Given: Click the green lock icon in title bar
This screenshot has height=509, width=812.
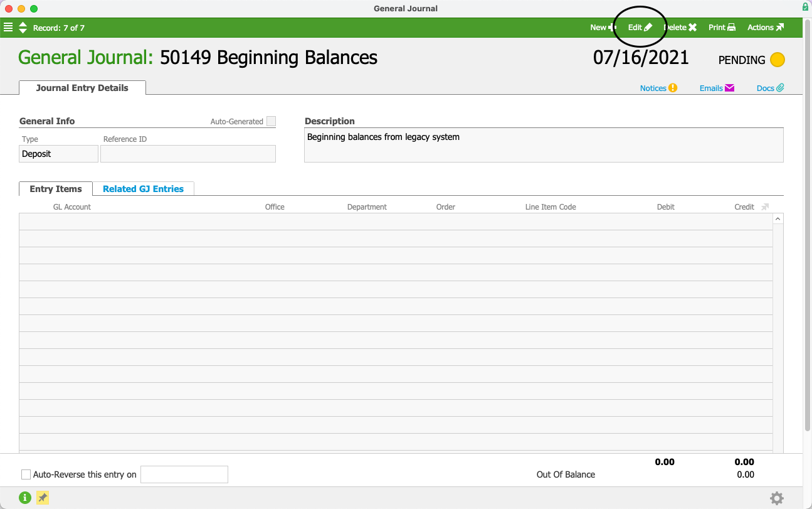Looking at the screenshot, I should [x=805, y=7].
